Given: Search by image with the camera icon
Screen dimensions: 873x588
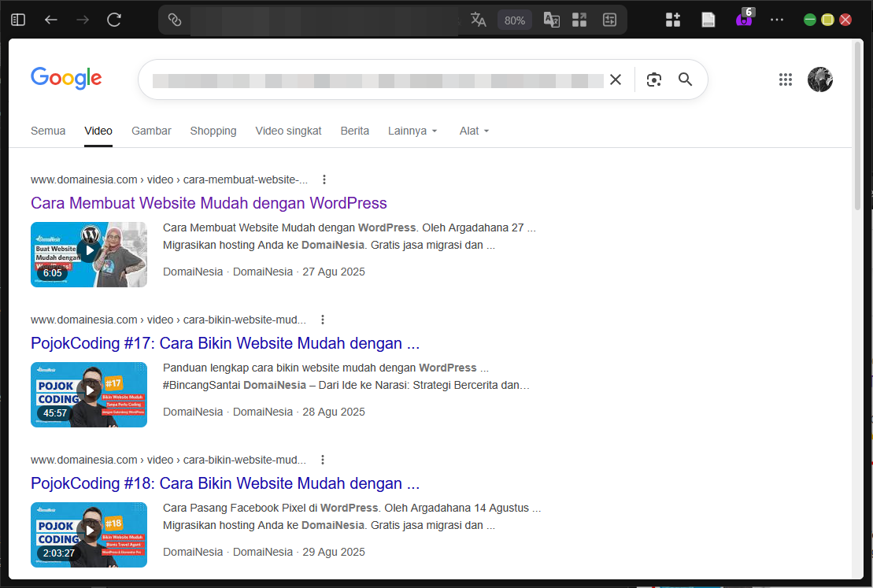Looking at the screenshot, I should [654, 79].
